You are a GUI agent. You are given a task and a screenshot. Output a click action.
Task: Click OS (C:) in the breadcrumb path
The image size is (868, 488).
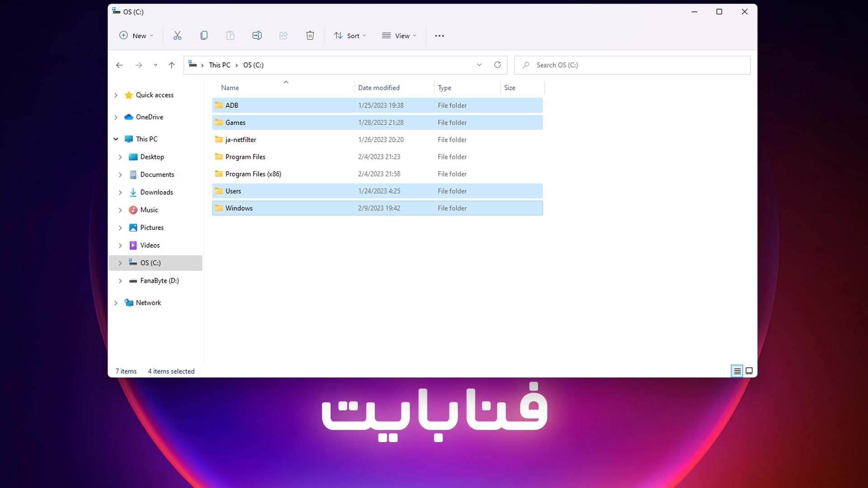tap(253, 65)
